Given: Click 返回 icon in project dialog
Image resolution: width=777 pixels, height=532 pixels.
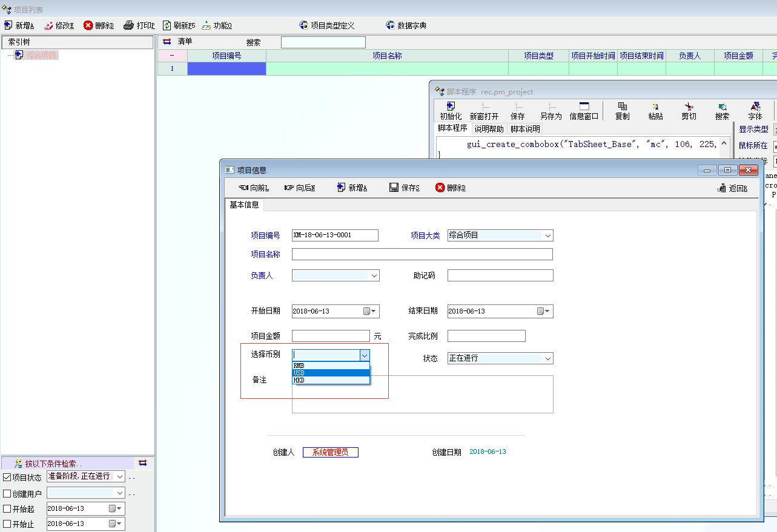Looking at the screenshot, I should [721, 188].
